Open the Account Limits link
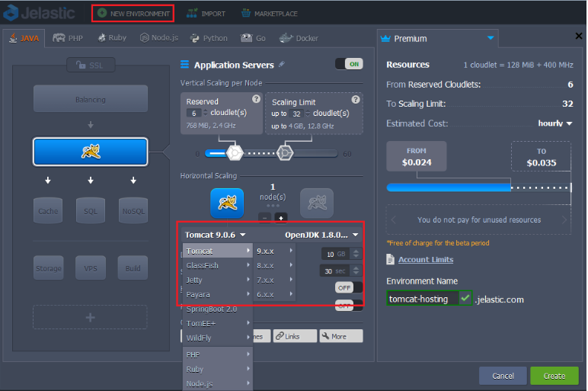Screen dimensions: 588x391 (x=425, y=260)
